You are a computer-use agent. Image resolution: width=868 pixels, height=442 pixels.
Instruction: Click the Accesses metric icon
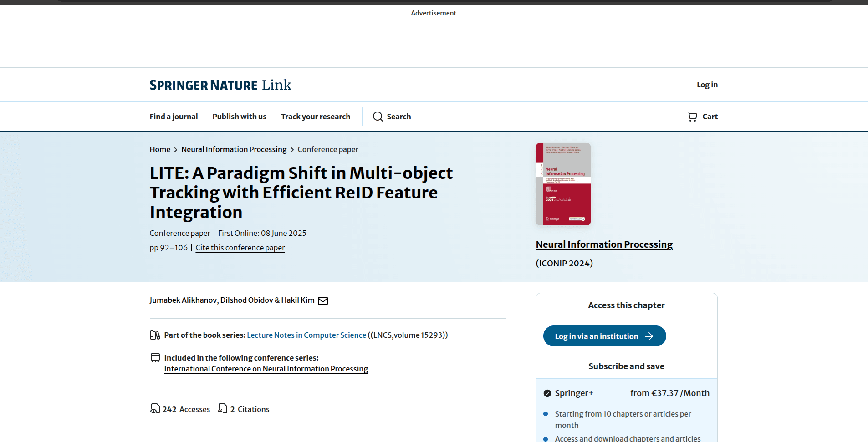coord(155,409)
